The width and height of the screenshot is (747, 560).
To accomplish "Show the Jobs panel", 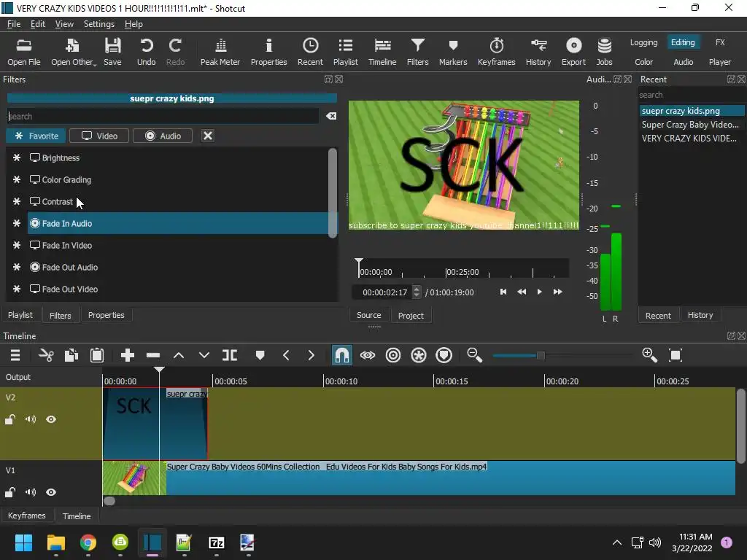I will coord(605,52).
